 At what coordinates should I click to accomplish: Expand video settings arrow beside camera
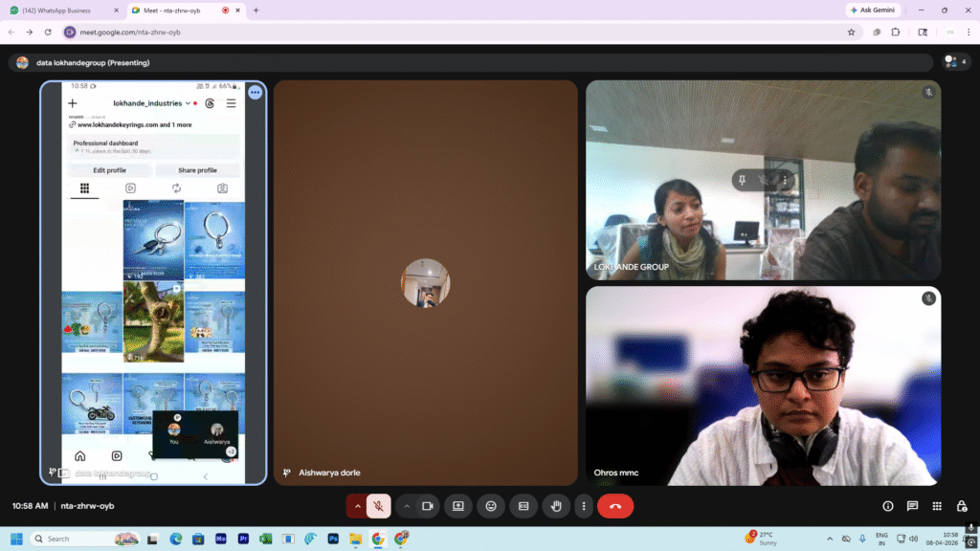point(407,506)
